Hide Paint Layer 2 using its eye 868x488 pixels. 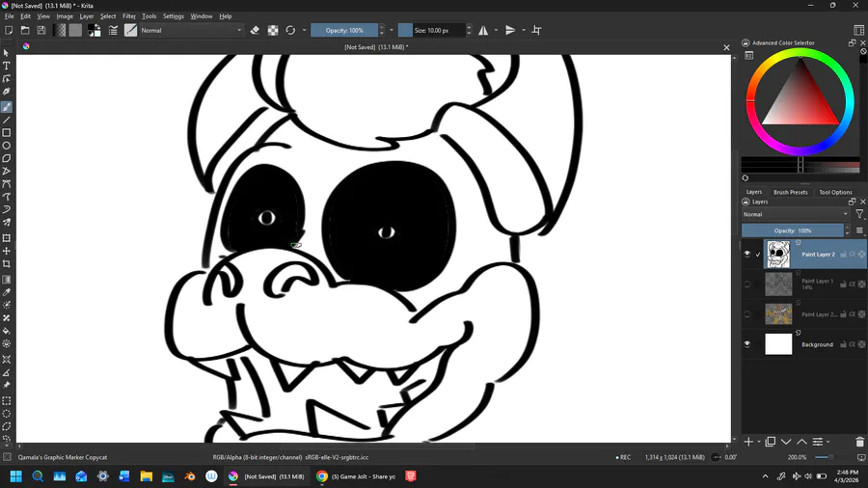[x=746, y=254]
